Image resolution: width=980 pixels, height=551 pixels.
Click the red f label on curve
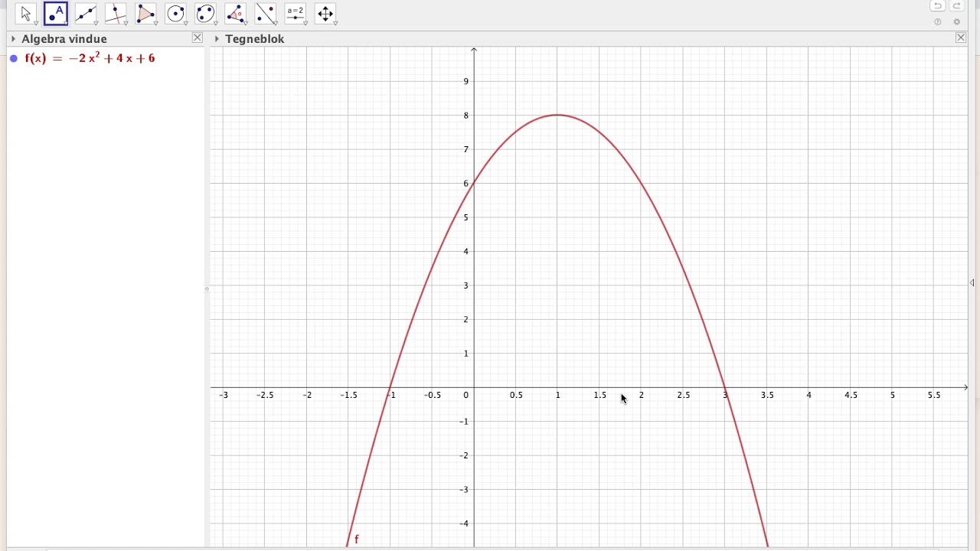coord(356,540)
